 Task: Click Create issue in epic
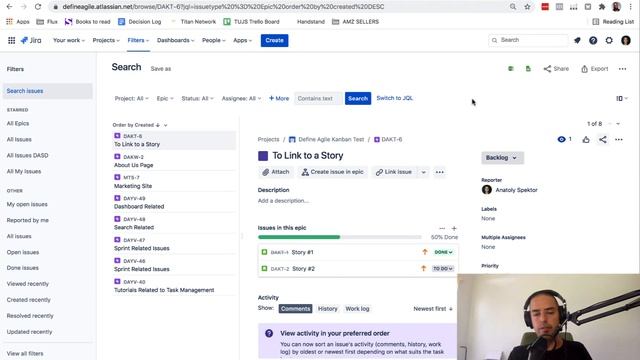pos(333,172)
